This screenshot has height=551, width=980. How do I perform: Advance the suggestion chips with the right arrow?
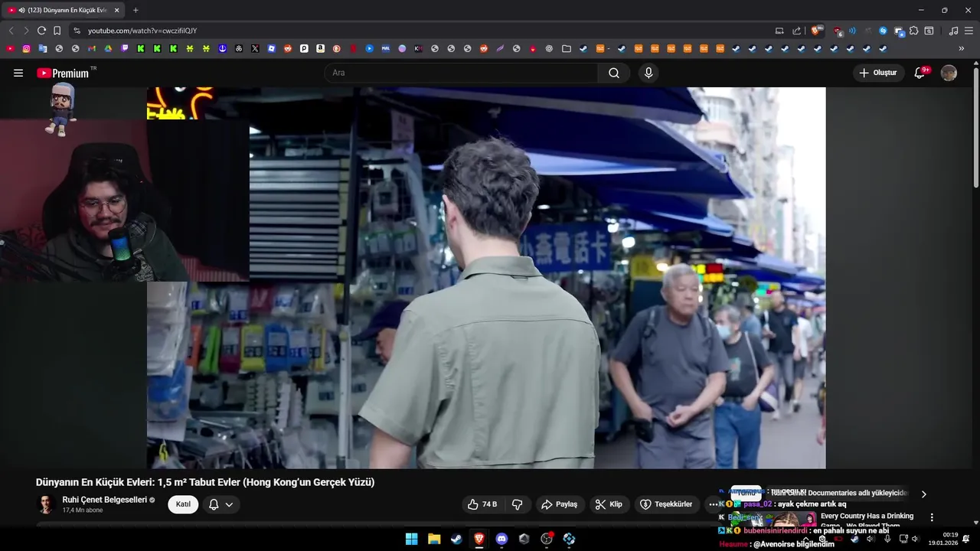923,494
